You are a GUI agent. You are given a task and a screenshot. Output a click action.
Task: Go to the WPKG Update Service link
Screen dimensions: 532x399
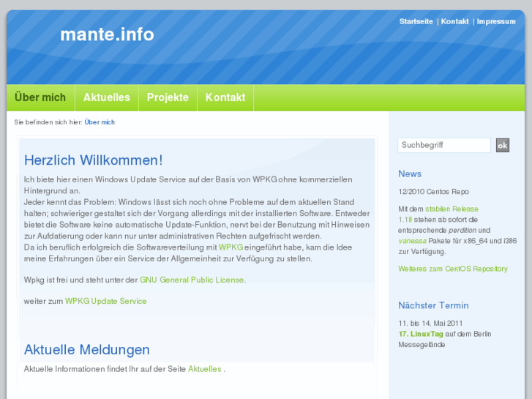point(105,301)
